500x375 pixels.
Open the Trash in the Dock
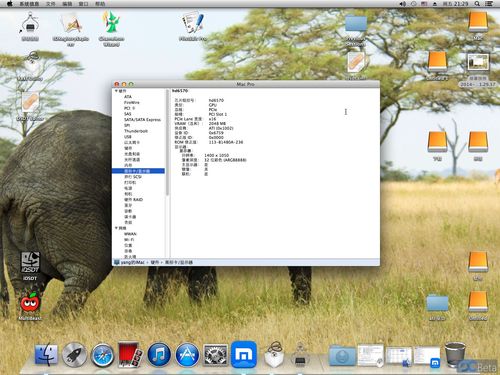click(455, 354)
